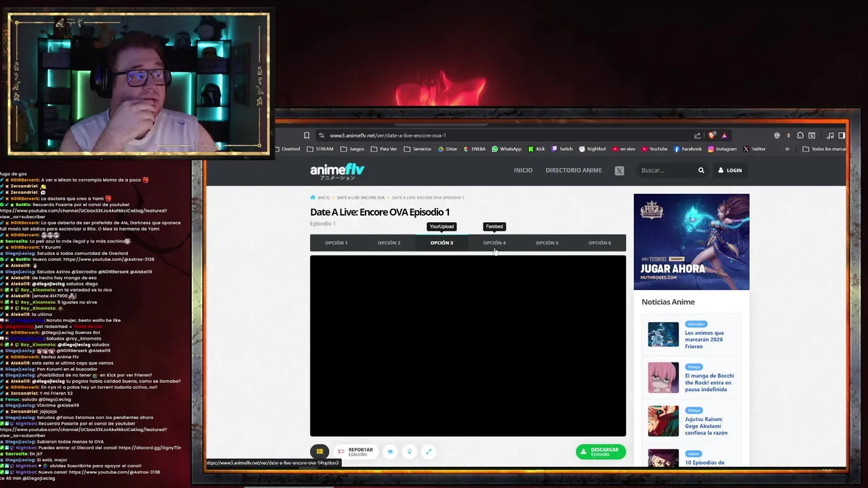Screen dimensions: 868x488
Task: Click the lightbulb lights-off icon below player
Action: click(409, 451)
